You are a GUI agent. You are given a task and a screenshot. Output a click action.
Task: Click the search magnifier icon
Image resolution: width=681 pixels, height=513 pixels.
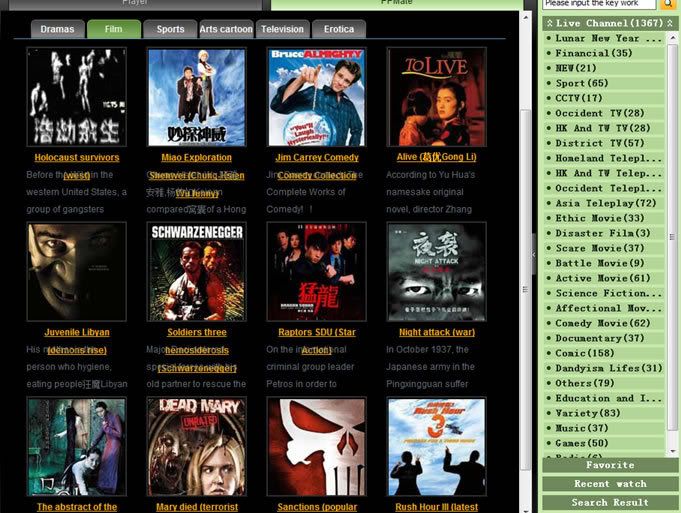tap(668, 4)
